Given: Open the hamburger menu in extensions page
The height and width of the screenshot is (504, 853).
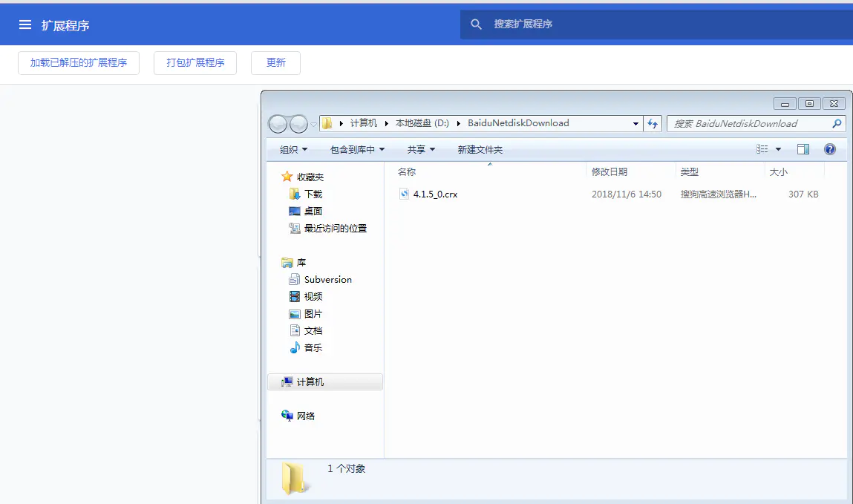Looking at the screenshot, I should (x=25, y=24).
